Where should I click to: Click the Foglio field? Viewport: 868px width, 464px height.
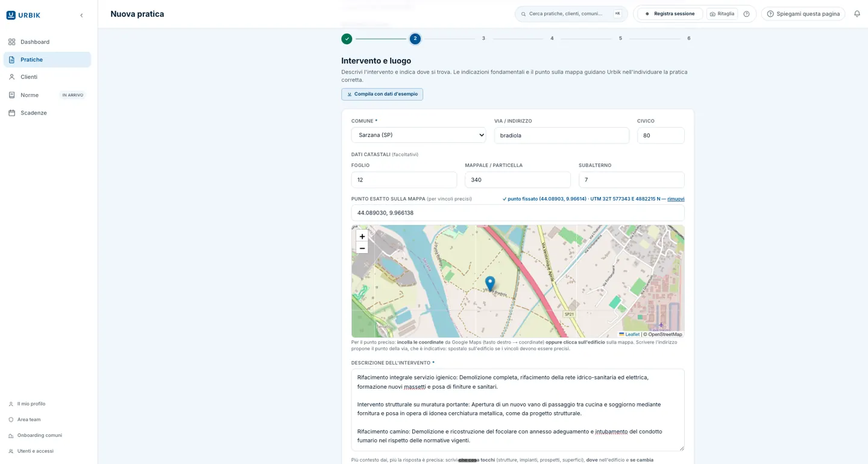click(x=404, y=180)
